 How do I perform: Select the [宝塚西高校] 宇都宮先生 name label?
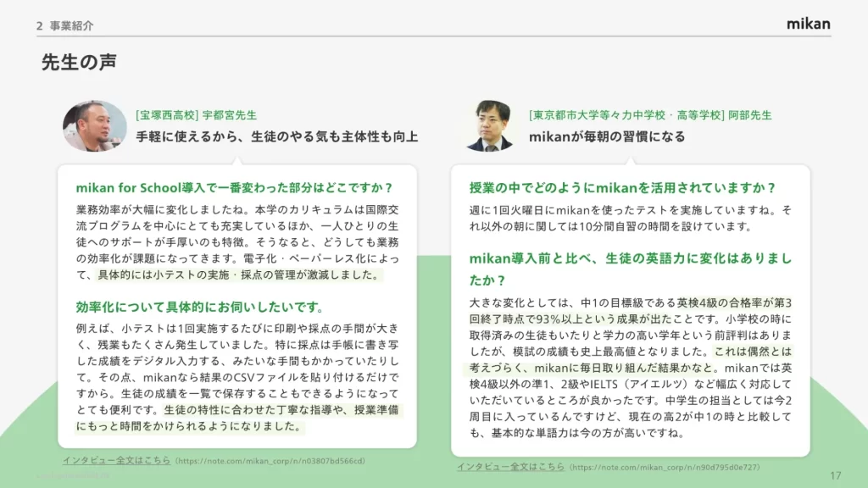[x=196, y=114]
